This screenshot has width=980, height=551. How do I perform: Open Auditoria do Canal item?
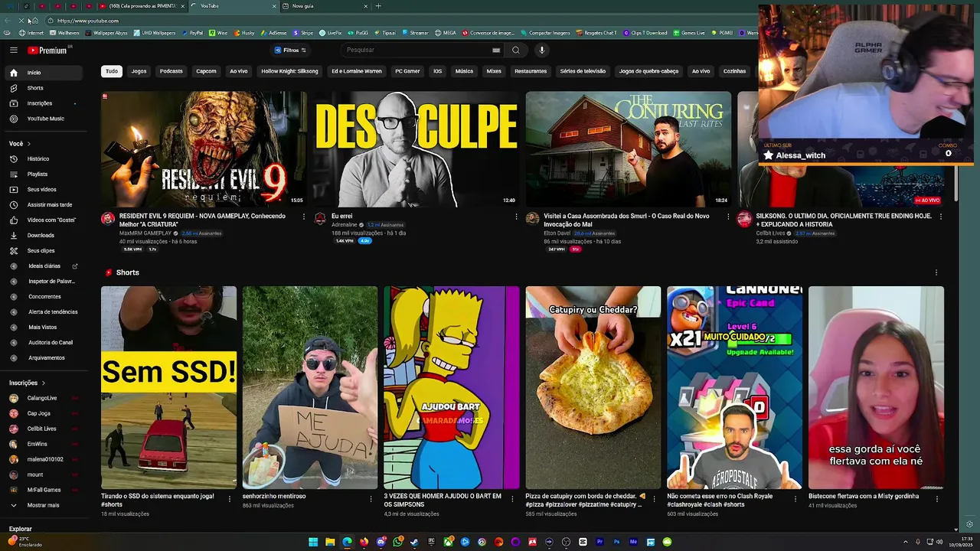point(43,342)
